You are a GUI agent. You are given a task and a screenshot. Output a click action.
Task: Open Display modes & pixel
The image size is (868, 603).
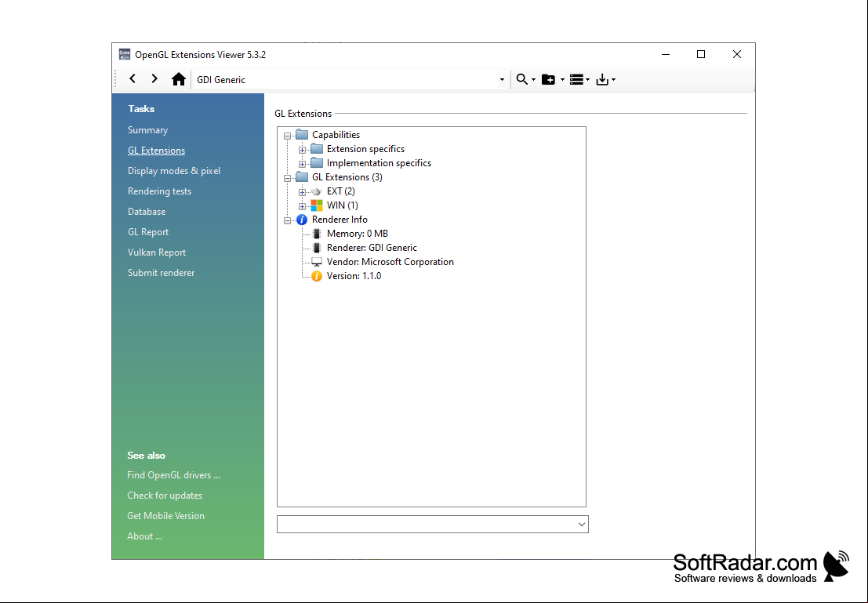coord(174,170)
